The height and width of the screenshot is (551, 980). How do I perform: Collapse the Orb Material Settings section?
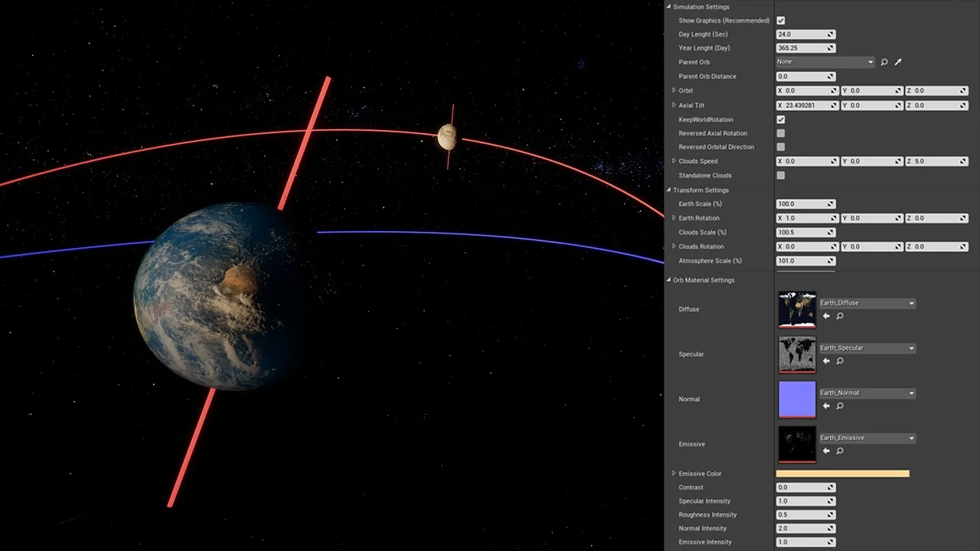point(668,280)
